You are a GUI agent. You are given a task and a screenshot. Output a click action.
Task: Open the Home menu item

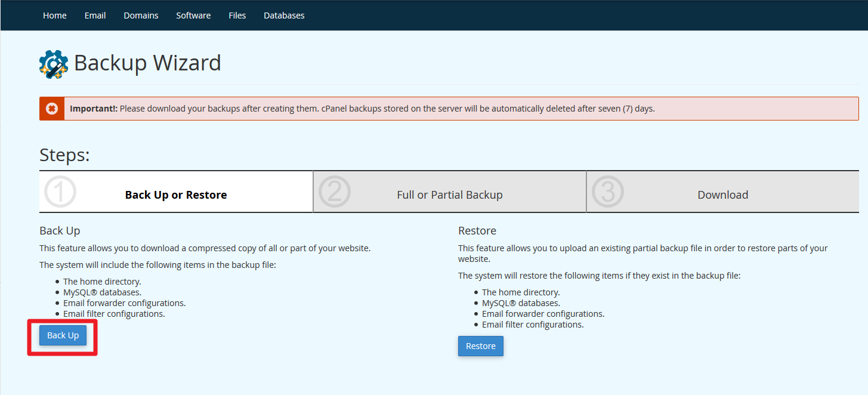tap(55, 16)
